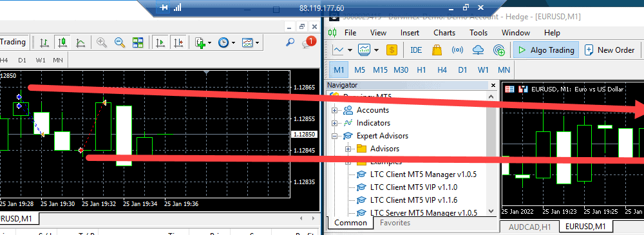The width and height of the screenshot is (644, 235).
Task: Select W1 timeframe in left MT4 window
Action: [x=41, y=60]
